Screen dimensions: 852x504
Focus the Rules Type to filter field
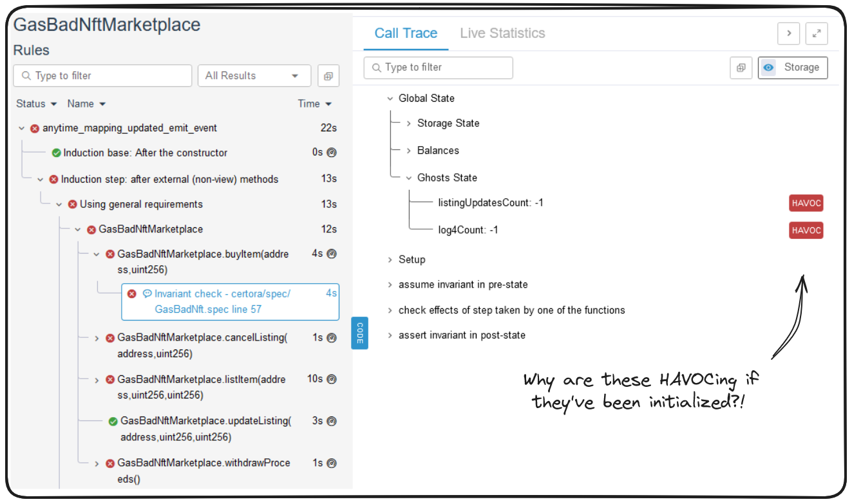point(103,76)
